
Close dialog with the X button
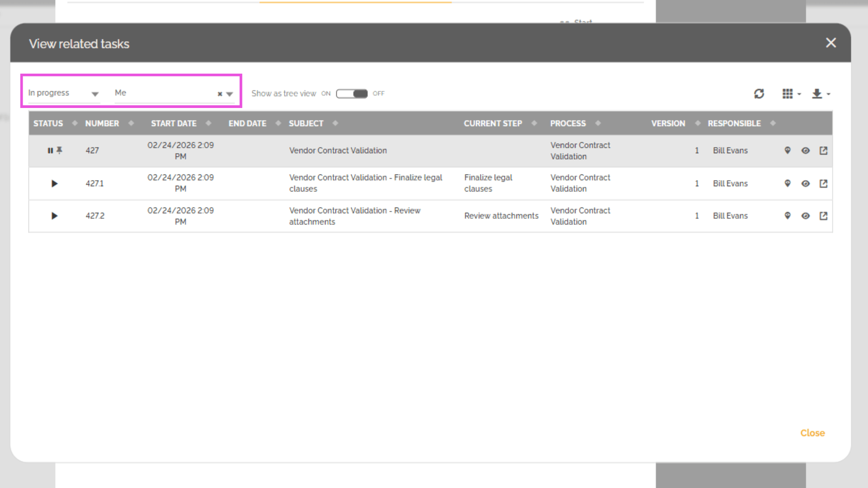tap(830, 43)
